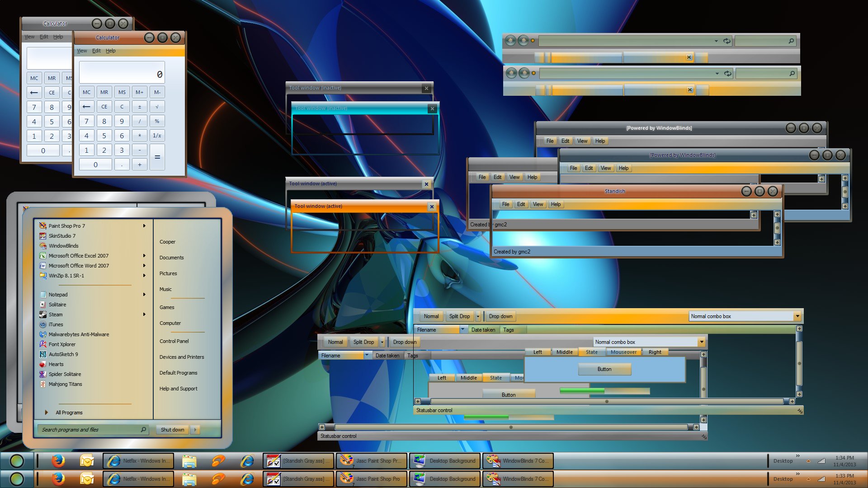The width and height of the screenshot is (868, 488).
Task: Launch iTunes from the Start menu
Action: (56, 324)
